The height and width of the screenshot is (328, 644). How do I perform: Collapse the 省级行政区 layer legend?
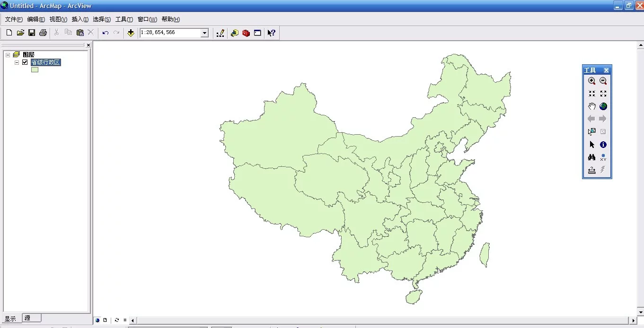tap(17, 62)
